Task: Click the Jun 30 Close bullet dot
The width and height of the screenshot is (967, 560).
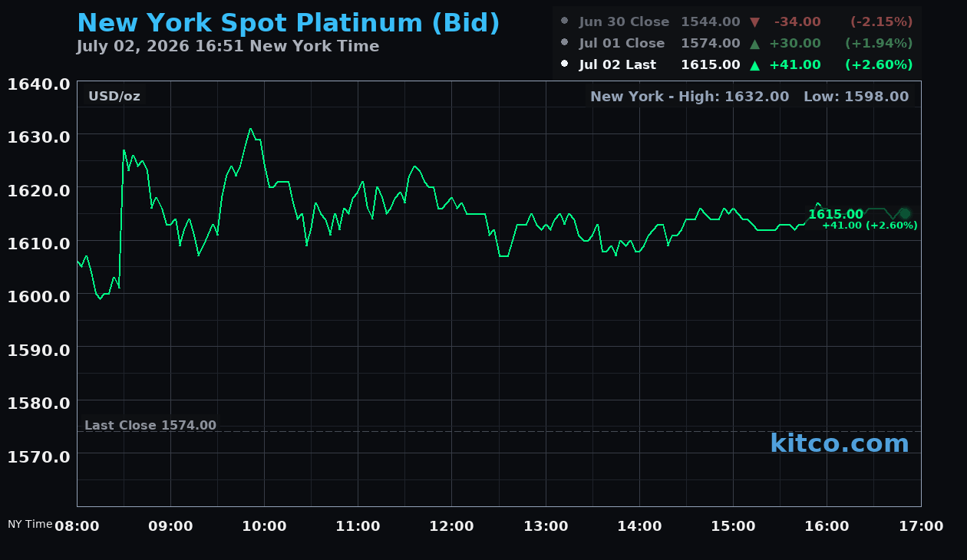Action: 565,21
